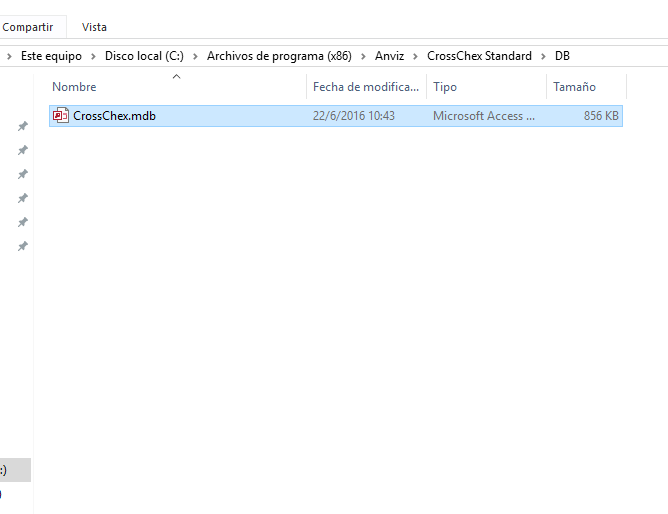The image size is (668, 514).
Task: Jump to Anviz folder in breadcrumb
Action: 389,56
